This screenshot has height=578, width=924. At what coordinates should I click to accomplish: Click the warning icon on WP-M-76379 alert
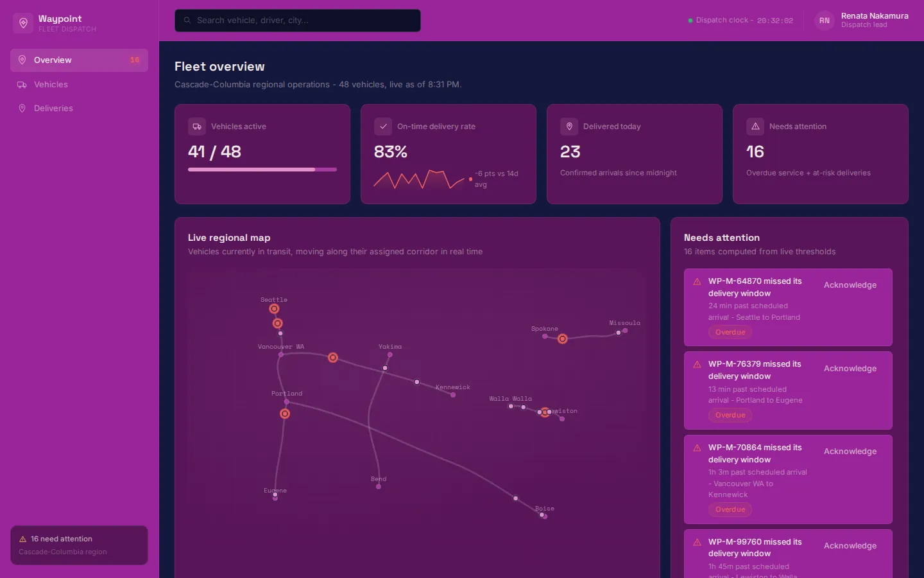tap(697, 364)
